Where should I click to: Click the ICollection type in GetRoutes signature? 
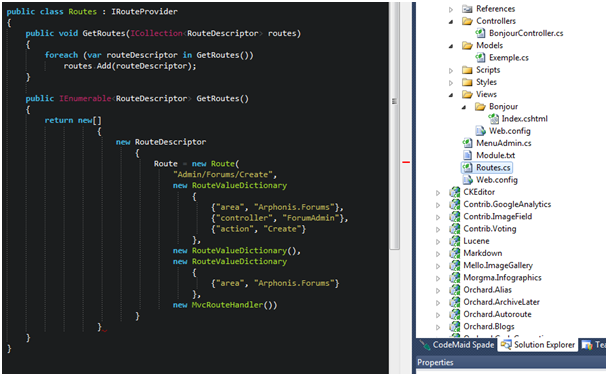click(156, 33)
